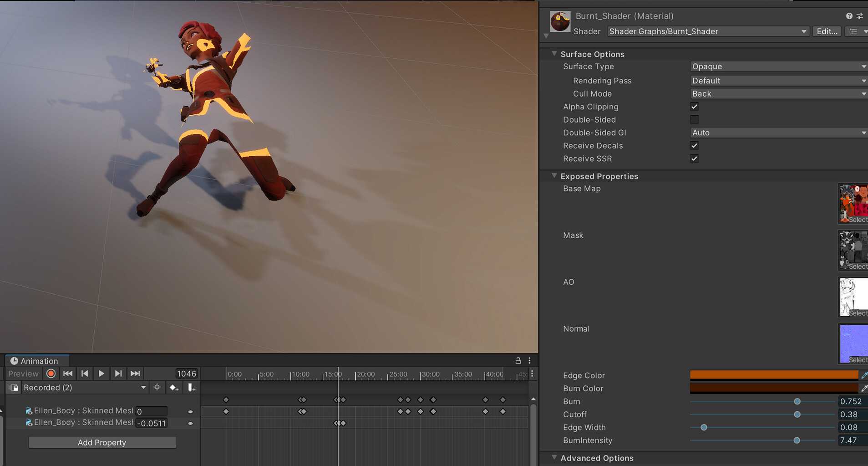
Task: Add an animation event marker
Action: (191, 387)
